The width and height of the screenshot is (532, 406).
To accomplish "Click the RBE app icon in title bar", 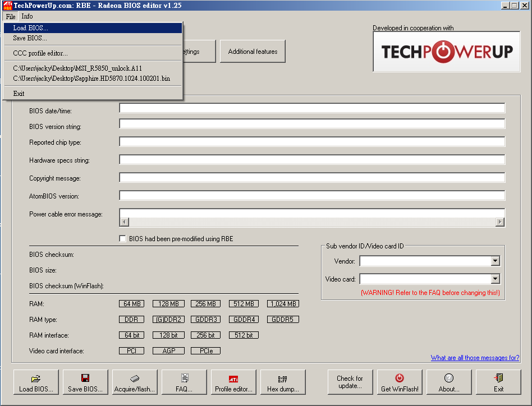I will click(7, 6).
